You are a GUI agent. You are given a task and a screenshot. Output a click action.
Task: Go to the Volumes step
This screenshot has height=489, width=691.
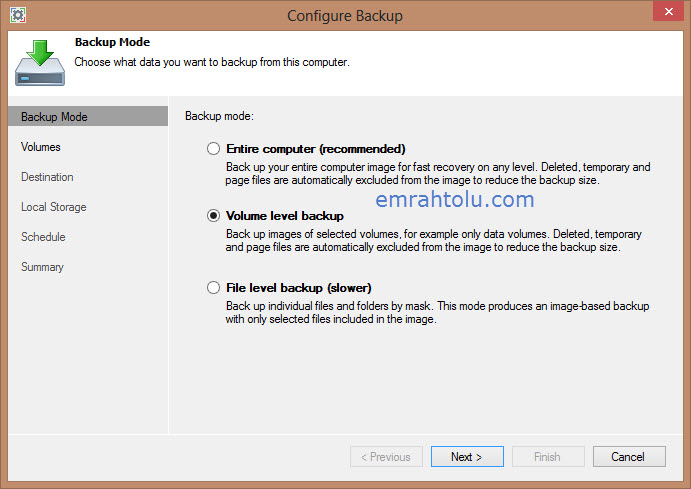[41, 147]
